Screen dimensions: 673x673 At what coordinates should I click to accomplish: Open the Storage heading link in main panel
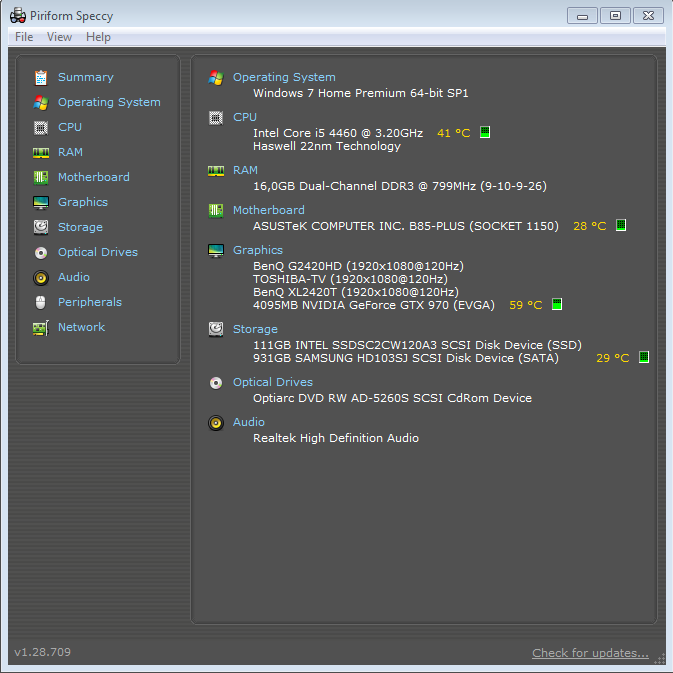click(255, 329)
